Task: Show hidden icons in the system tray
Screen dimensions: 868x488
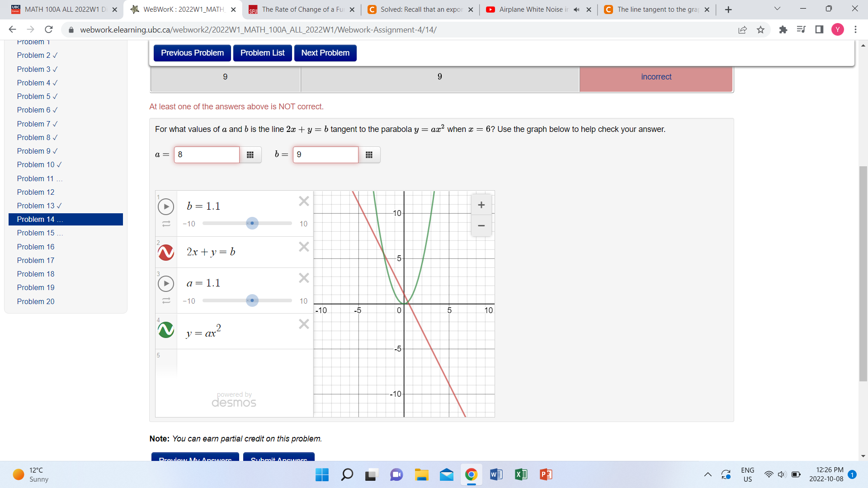Action: (708, 474)
